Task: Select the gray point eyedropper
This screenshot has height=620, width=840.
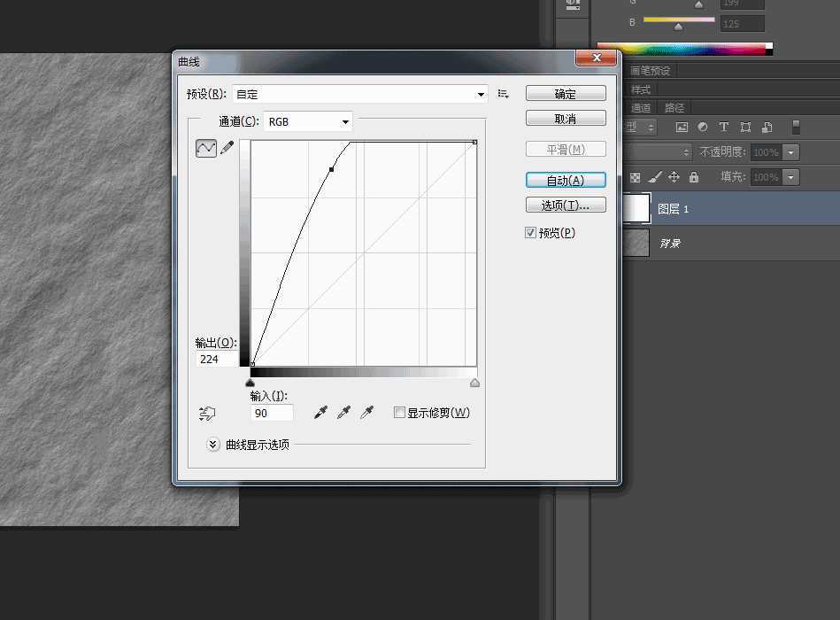Action: click(343, 411)
